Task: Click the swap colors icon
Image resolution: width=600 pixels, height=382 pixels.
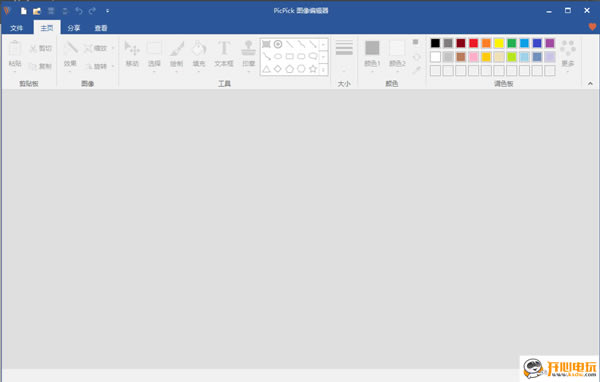Action: tap(416, 57)
